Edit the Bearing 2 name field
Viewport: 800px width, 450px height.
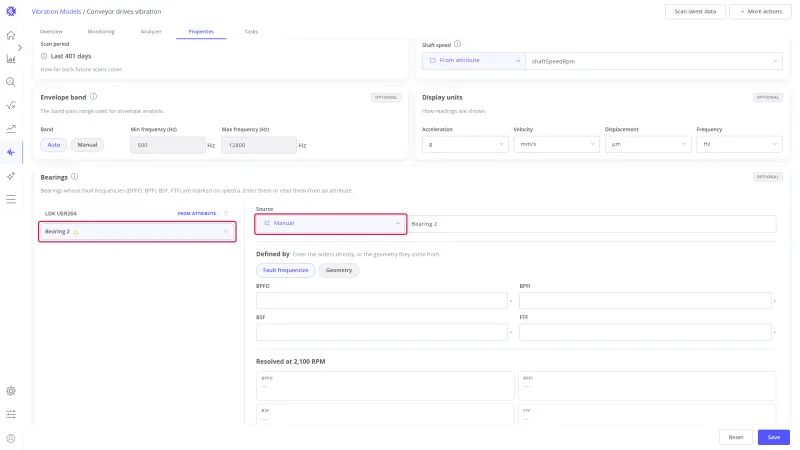point(591,224)
